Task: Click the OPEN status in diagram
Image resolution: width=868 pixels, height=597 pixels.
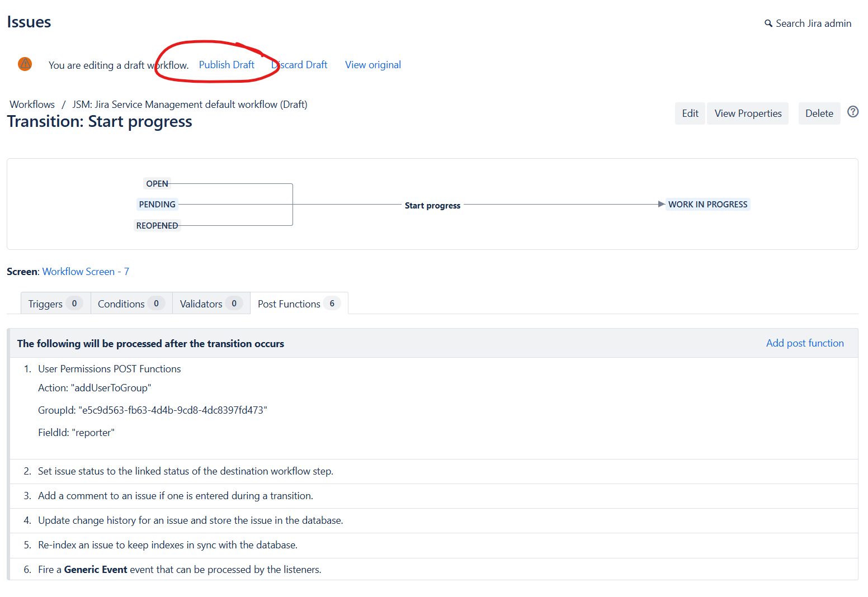Action: click(157, 184)
